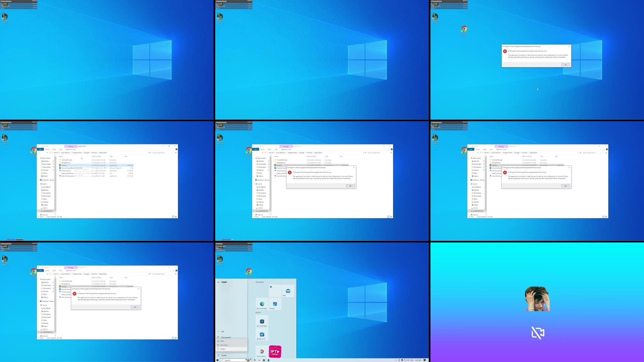Select the facepalm avatar in gradient tile
644x362 pixels.
[537, 299]
